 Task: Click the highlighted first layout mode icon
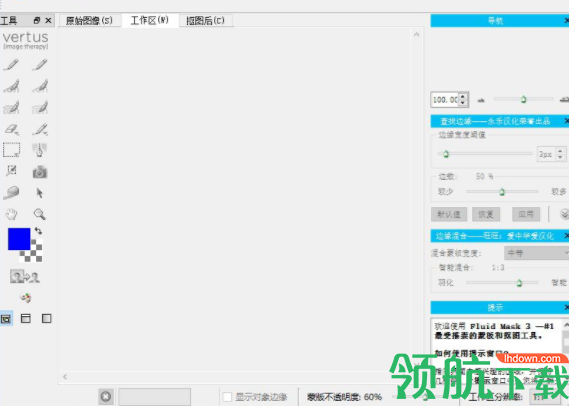pos(6,319)
